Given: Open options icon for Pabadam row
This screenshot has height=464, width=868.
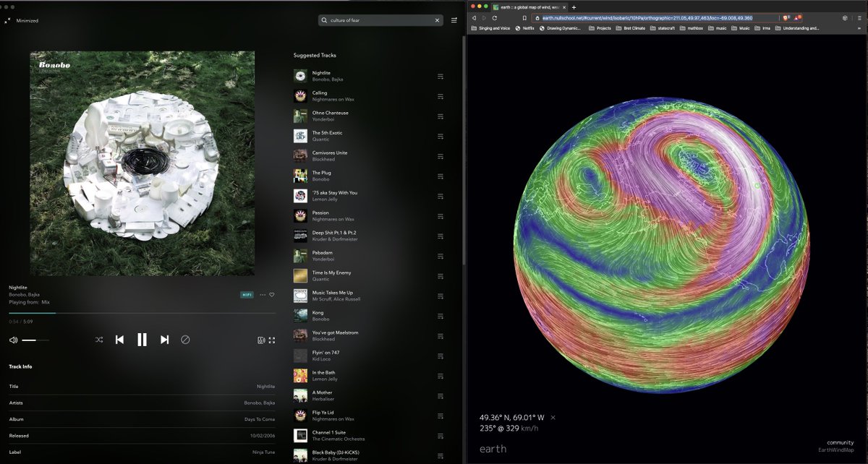Looking at the screenshot, I should (441, 256).
